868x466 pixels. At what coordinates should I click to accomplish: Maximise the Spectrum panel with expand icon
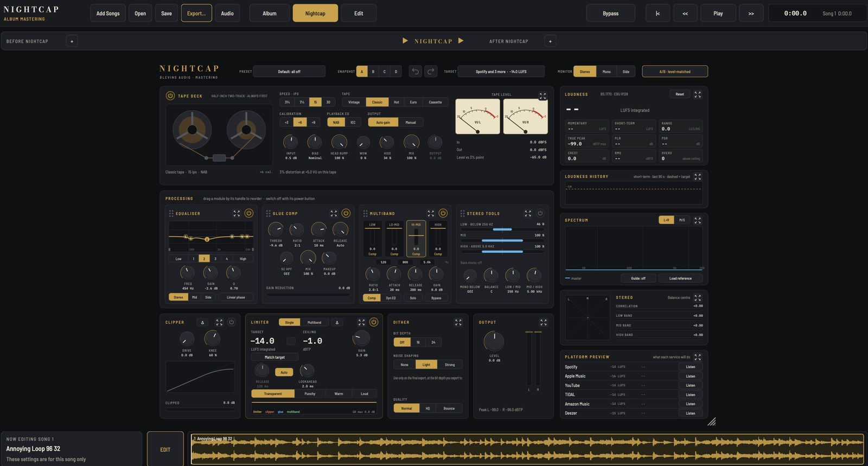pyautogui.click(x=698, y=220)
